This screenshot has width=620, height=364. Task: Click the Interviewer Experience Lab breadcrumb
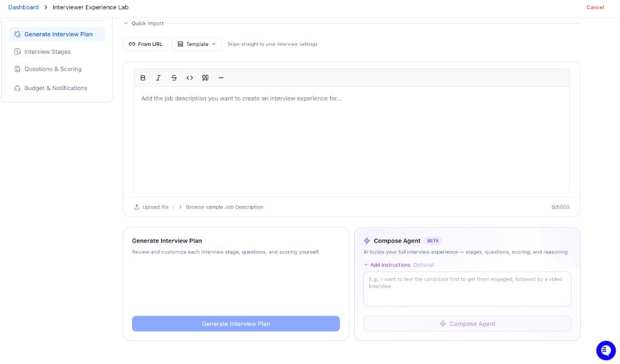91,7
